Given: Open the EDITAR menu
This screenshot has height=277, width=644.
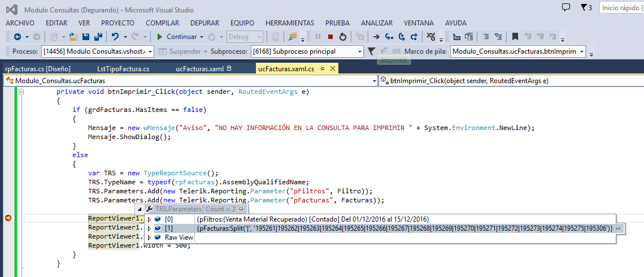Looking at the screenshot, I should 56,23.
